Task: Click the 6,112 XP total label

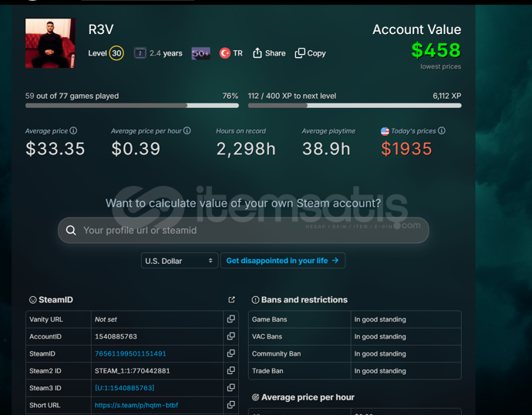Action: (x=447, y=96)
